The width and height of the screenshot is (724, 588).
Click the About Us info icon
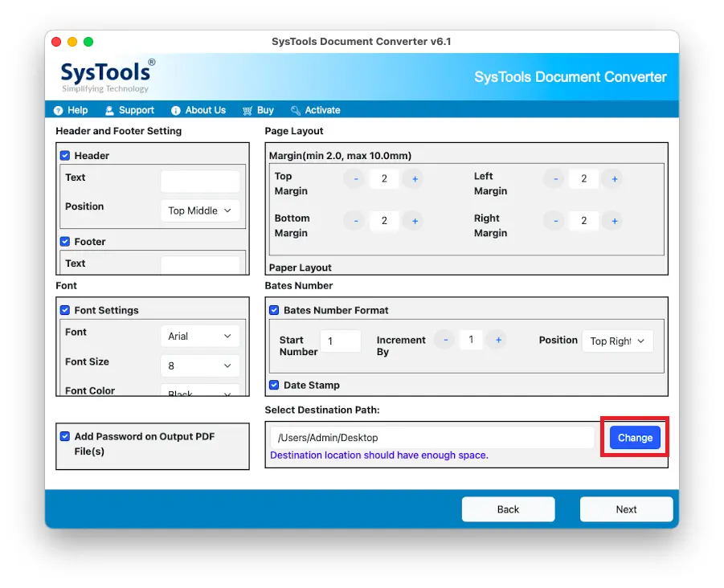[176, 110]
